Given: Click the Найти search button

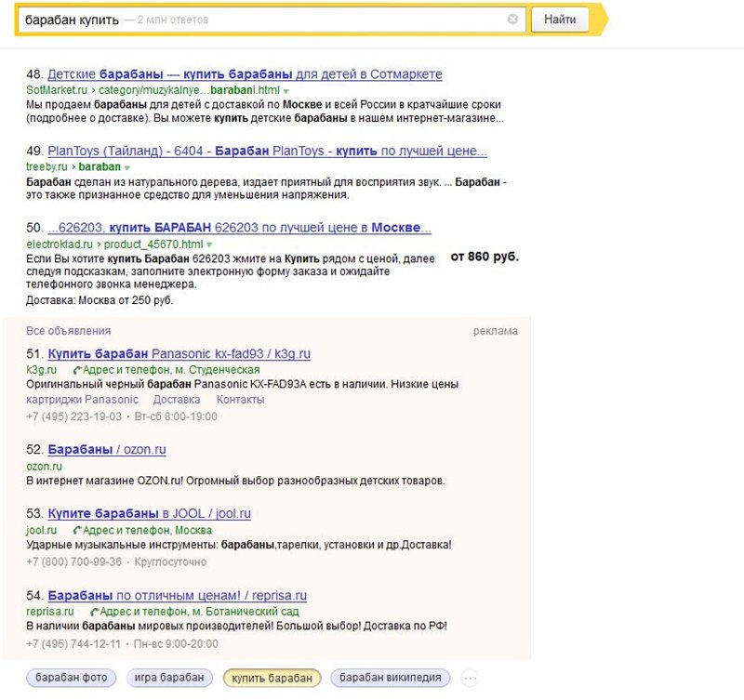Looking at the screenshot, I should (560, 20).
